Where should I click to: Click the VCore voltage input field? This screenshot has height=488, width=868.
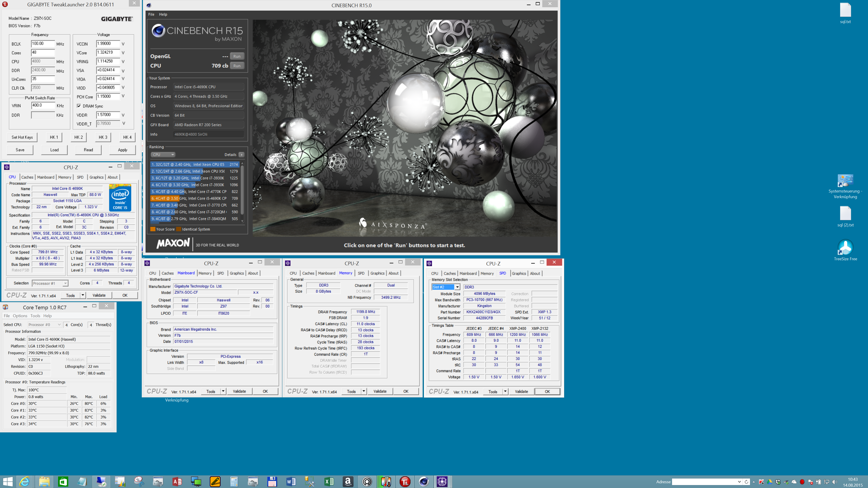pyautogui.click(x=108, y=53)
